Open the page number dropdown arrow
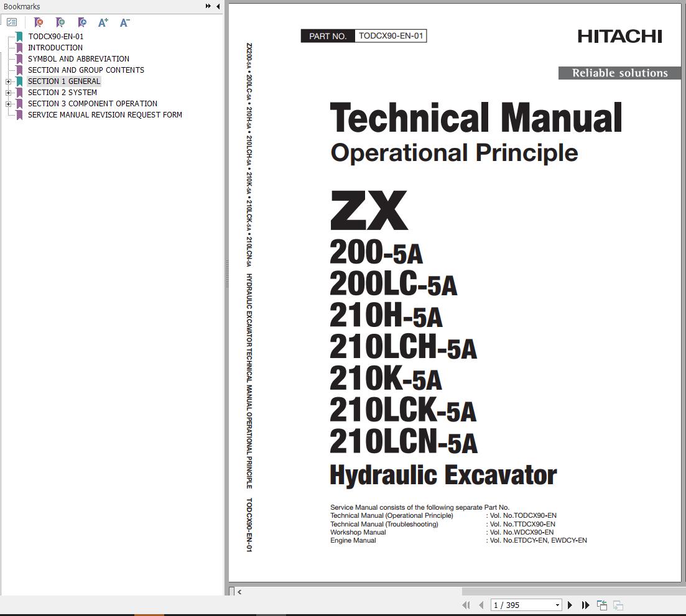This screenshot has width=686, height=616. click(557, 605)
